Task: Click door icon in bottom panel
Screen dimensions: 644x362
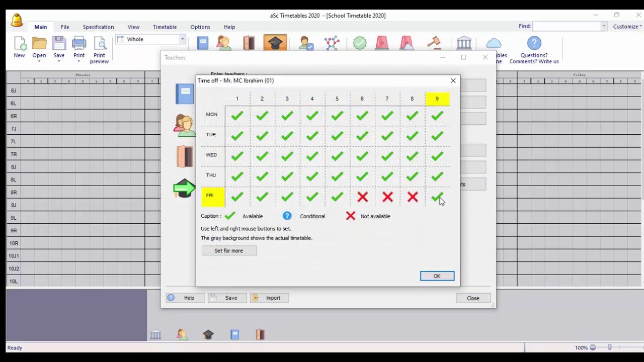Action: (260, 334)
